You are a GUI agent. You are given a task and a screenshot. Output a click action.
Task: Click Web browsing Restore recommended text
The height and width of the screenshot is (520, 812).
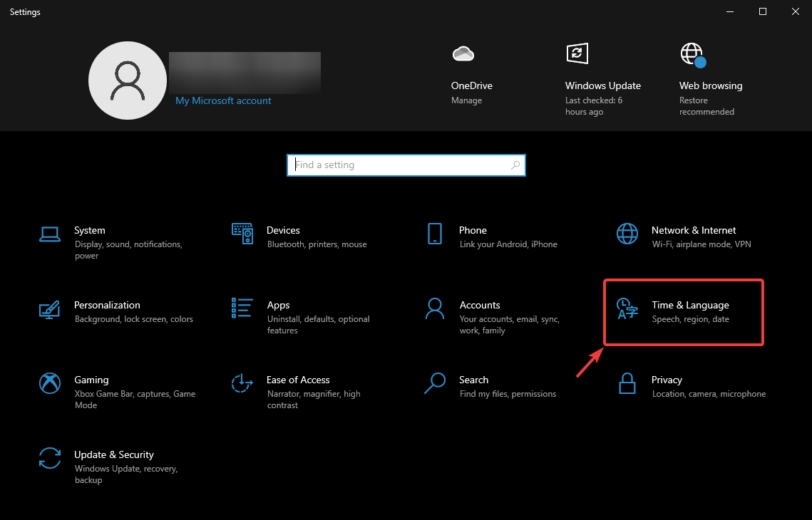click(707, 106)
